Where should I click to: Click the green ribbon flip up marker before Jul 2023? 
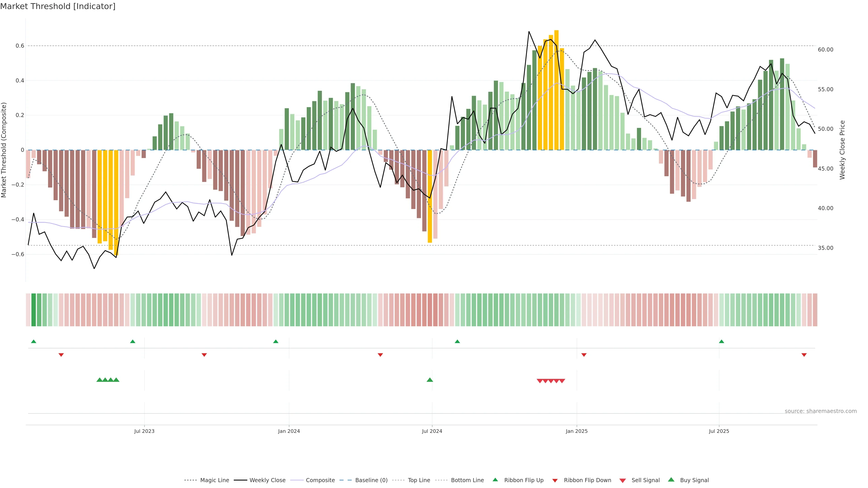pyautogui.click(x=132, y=342)
